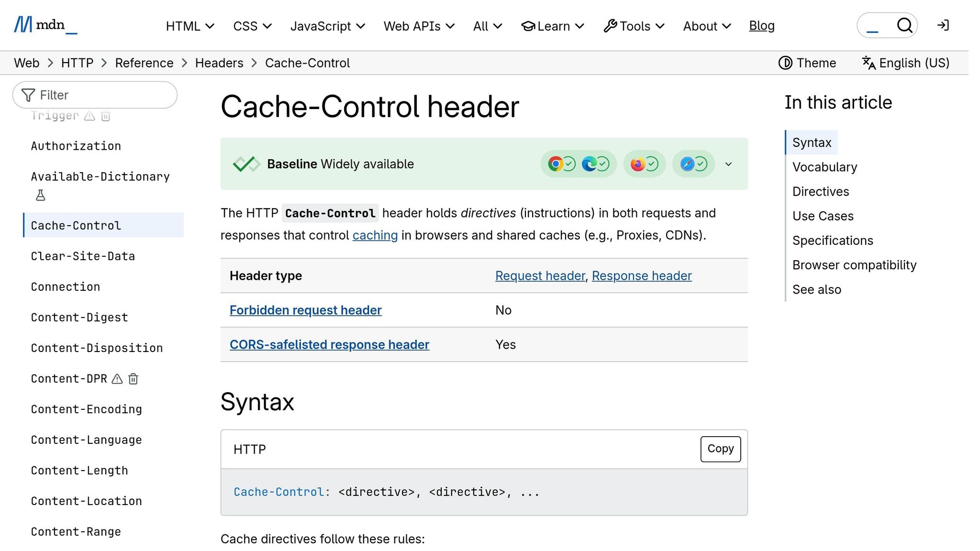Follow the caching link

[x=375, y=235]
